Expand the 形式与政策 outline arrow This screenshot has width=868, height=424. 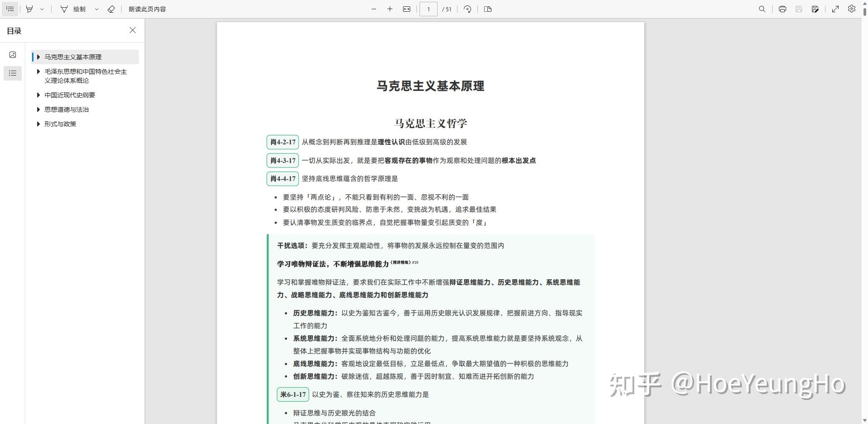click(38, 124)
